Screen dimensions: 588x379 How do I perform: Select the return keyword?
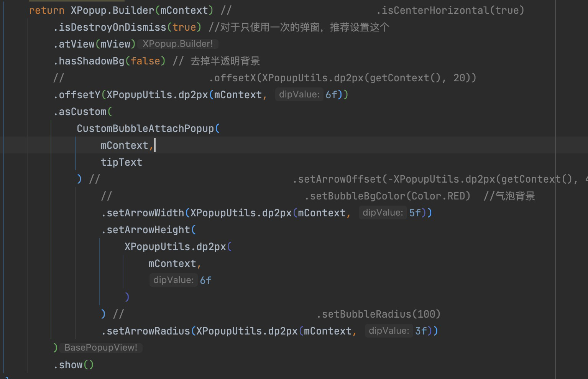pos(46,10)
